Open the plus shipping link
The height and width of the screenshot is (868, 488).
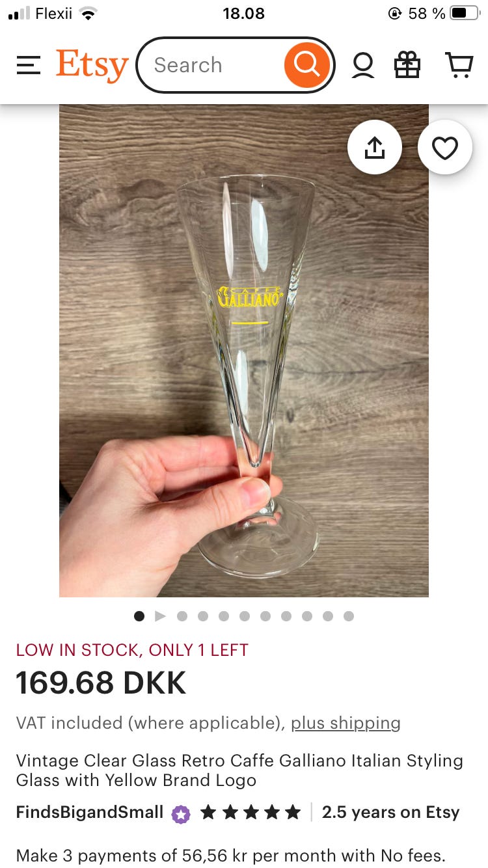pos(346,723)
